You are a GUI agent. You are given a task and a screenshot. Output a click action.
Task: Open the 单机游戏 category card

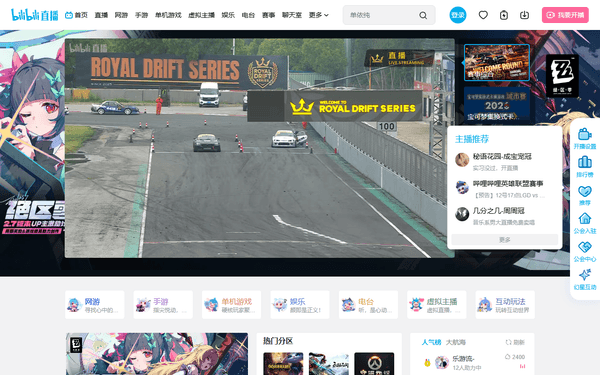click(232, 305)
